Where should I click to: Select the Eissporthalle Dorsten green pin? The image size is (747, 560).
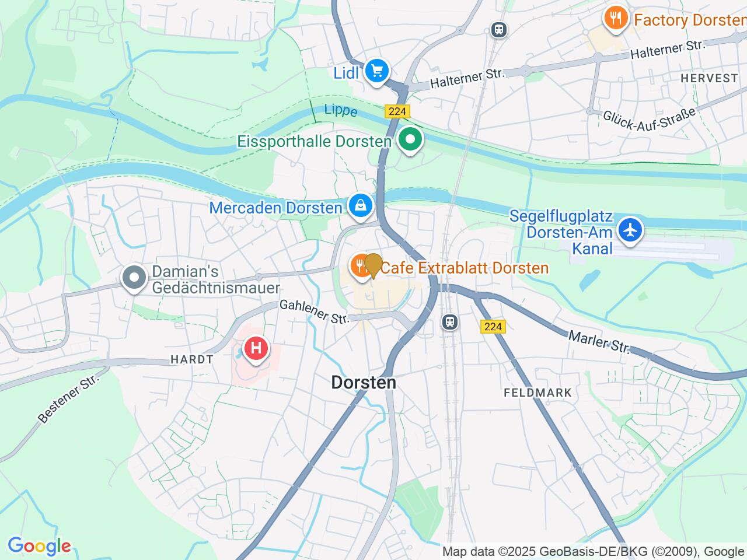pyautogui.click(x=410, y=141)
